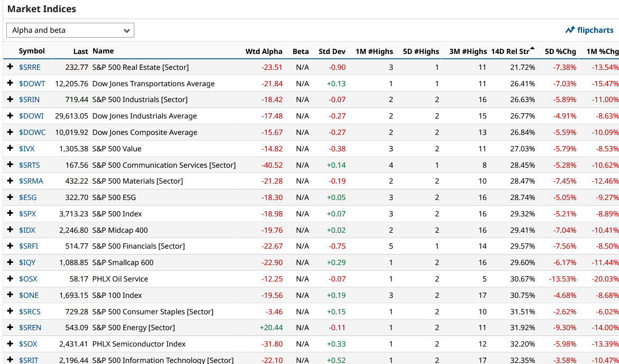Expand the $IQY row plus icon
Screen dimensions: 619x364
[x=10, y=262]
